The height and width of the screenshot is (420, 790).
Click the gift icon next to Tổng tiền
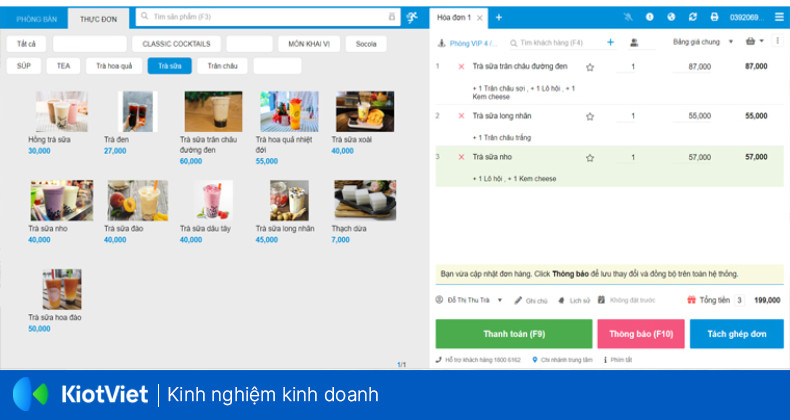691,300
